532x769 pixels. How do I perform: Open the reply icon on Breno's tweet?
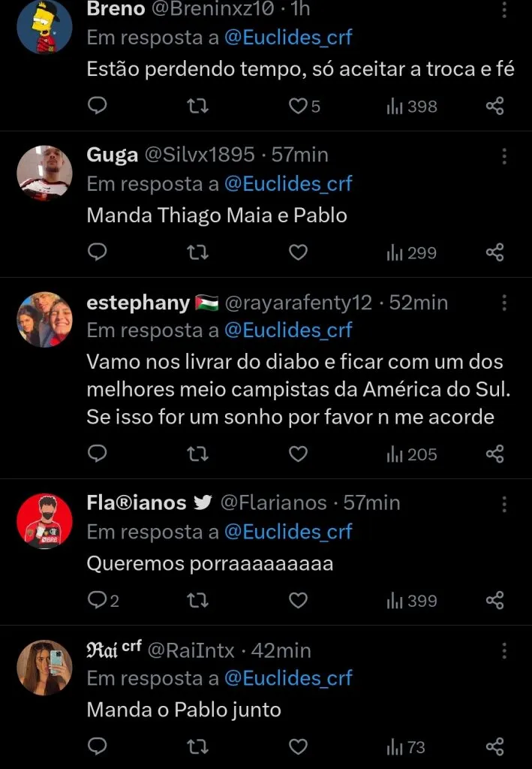click(x=97, y=106)
